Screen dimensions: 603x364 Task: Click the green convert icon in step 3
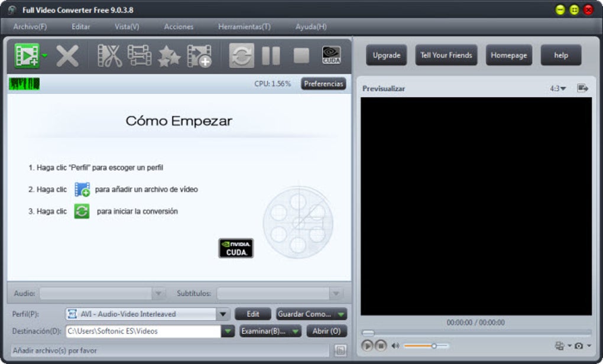point(82,211)
